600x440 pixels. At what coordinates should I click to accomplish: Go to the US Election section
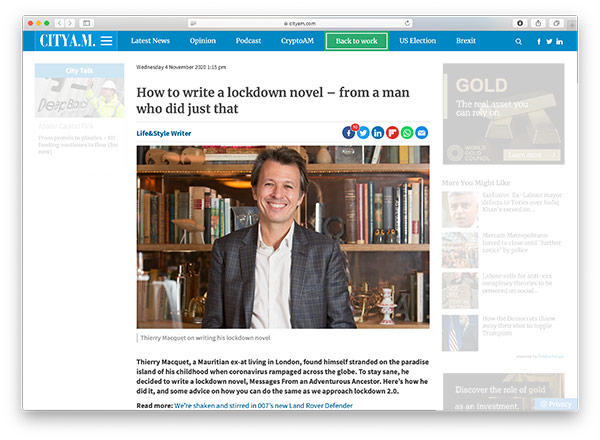[417, 41]
